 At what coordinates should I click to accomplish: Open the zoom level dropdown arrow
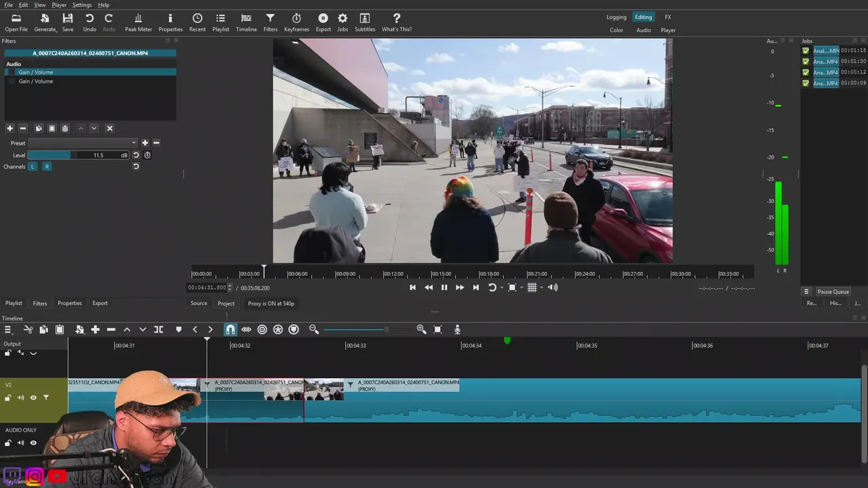521,287
